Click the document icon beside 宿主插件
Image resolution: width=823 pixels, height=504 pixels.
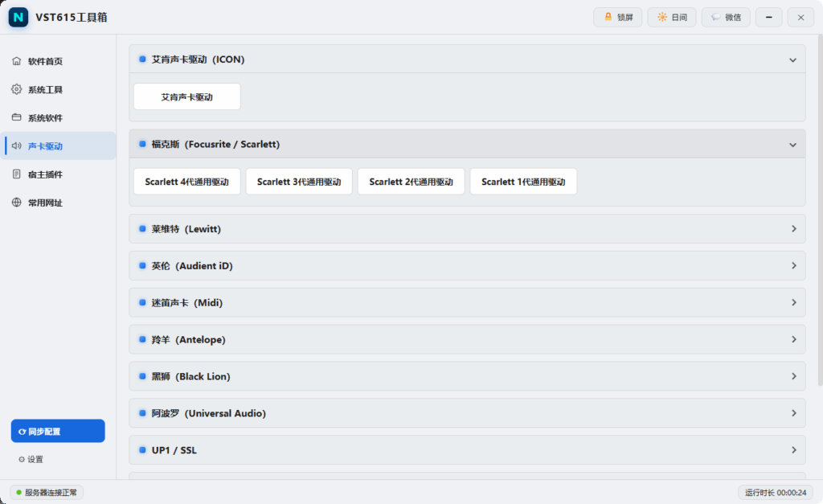tap(17, 174)
